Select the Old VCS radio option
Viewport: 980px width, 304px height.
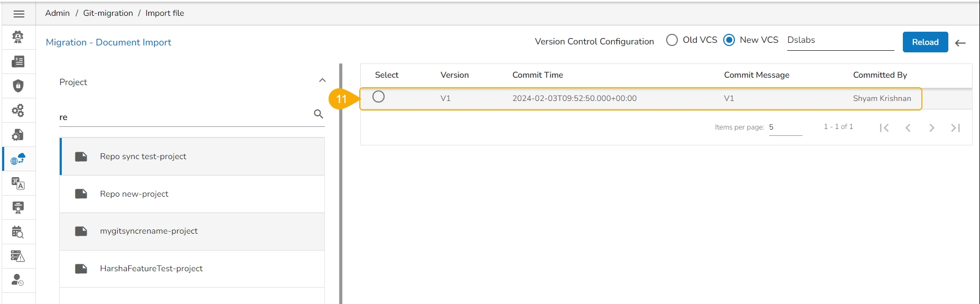pos(672,40)
